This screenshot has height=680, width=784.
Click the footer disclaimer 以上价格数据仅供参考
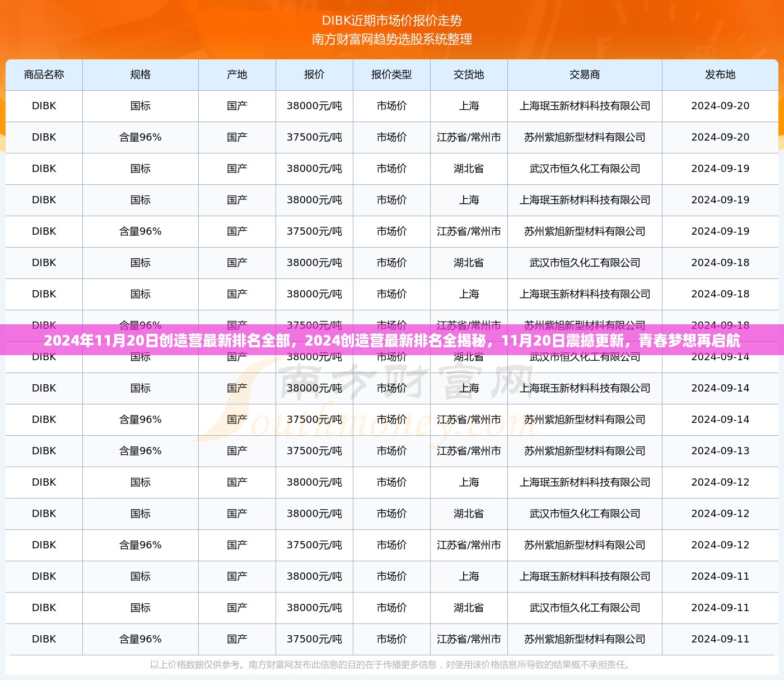click(392, 665)
